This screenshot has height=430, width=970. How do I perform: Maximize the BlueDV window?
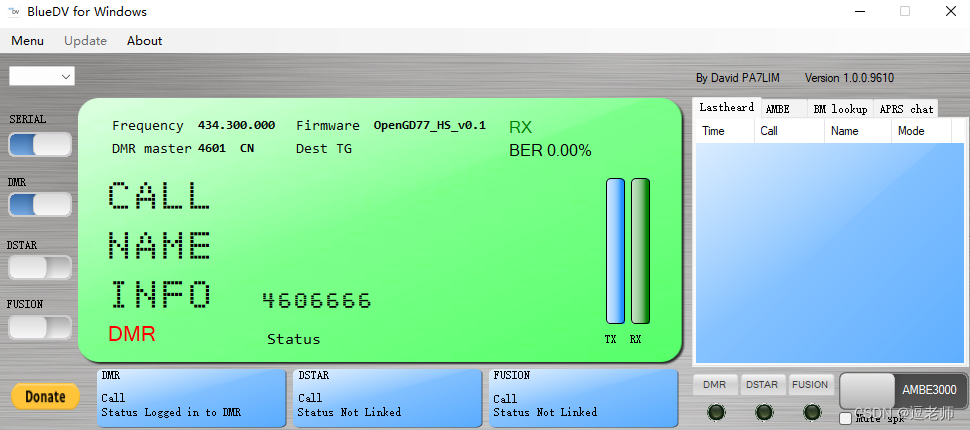pyautogui.click(x=905, y=11)
